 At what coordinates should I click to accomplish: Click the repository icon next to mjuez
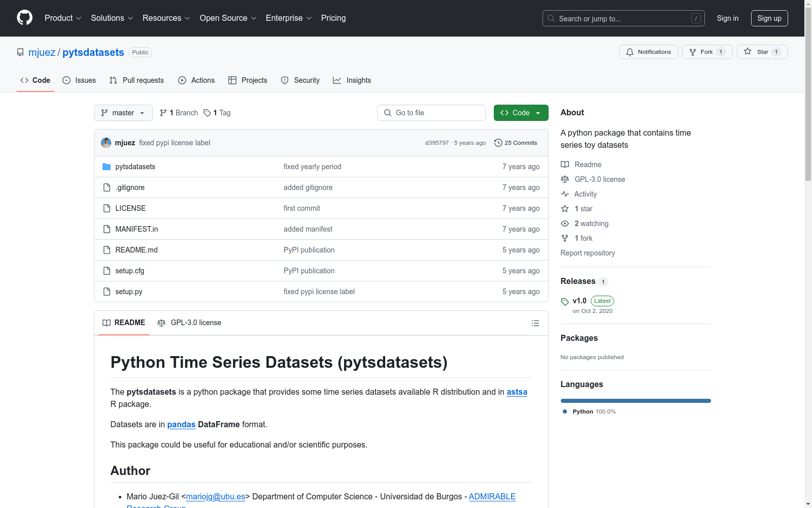click(x=20, y=52)
